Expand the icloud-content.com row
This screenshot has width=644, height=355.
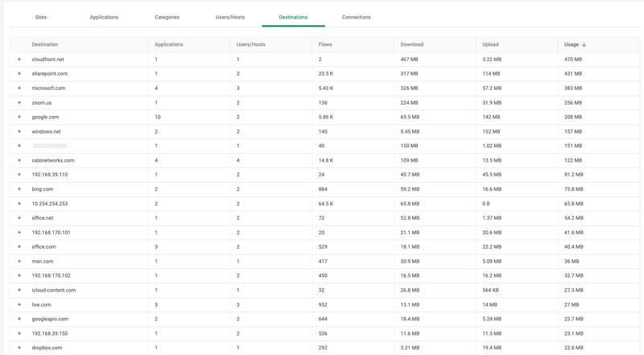(x=19, y=290)
